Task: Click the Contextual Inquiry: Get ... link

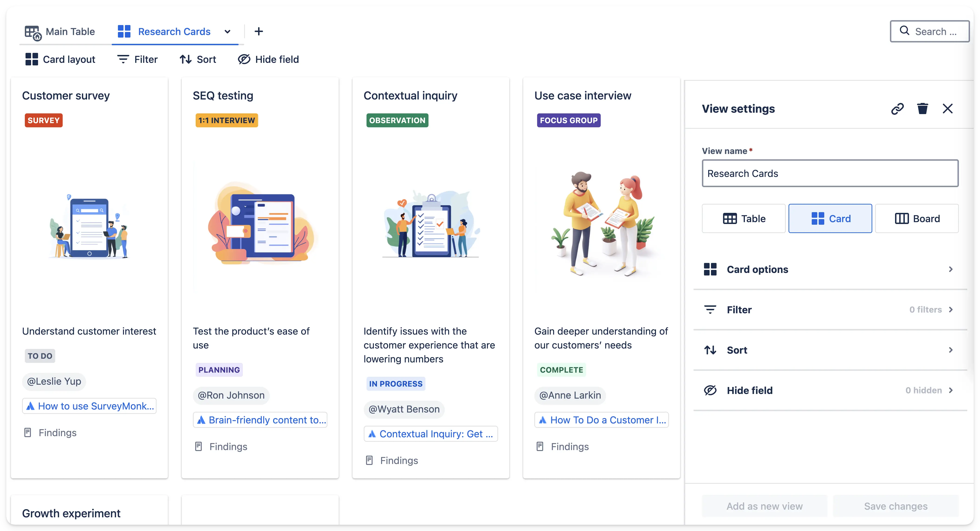Action: pyautogui.click(x=431, y=434)
